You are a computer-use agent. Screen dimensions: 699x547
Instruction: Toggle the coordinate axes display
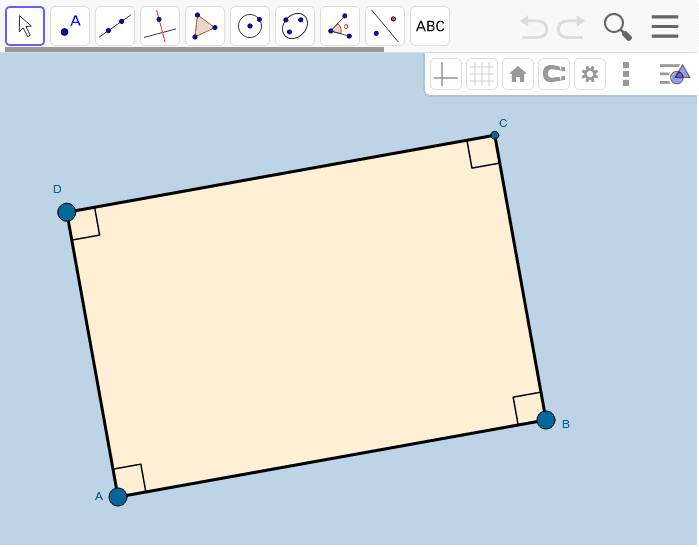tap(446, 74)
